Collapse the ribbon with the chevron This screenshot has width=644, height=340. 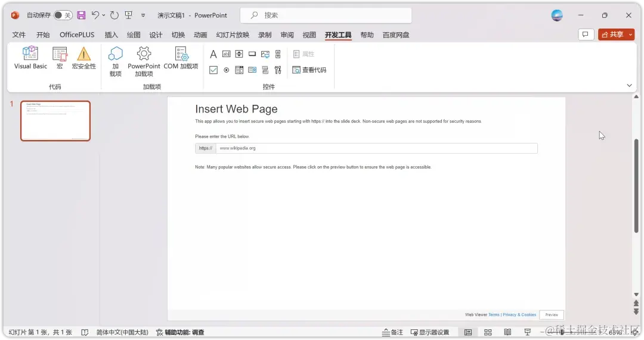629,85
